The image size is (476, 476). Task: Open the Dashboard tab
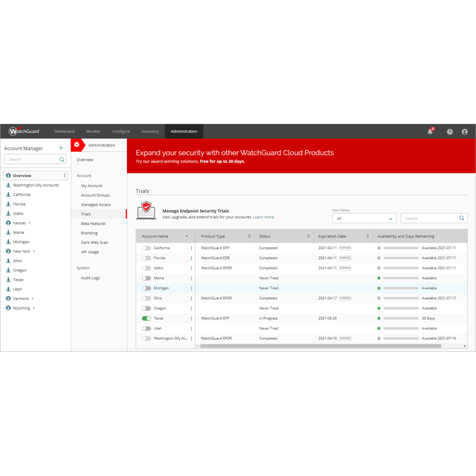click(x=64, y=131)
